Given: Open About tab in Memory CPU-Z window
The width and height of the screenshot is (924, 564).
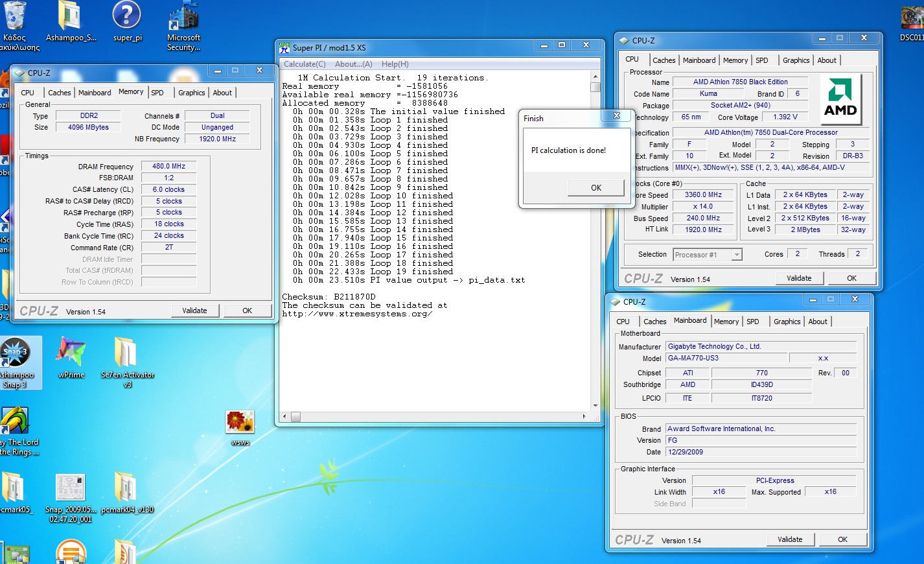Looking at the screenshot, I should (222, 93).
